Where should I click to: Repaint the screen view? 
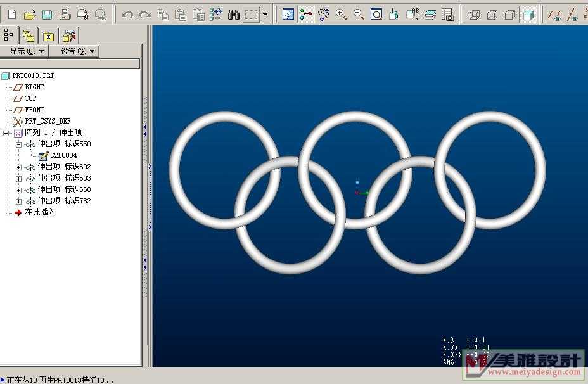click(288, 15)
